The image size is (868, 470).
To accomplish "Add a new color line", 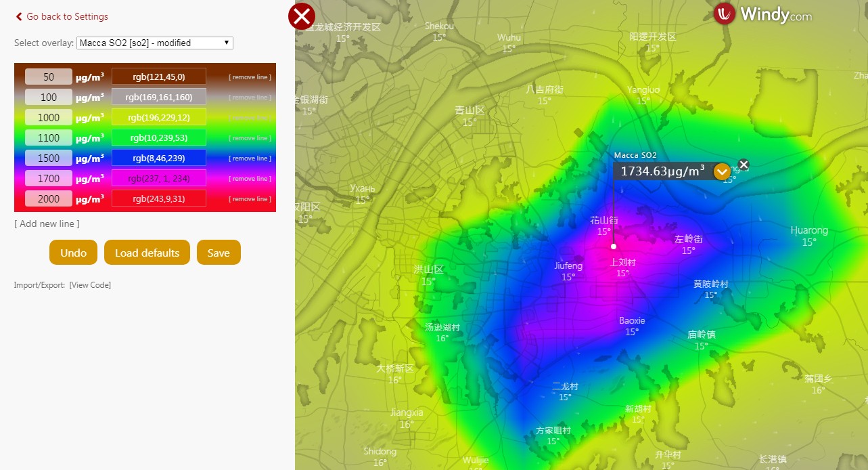I will coord(47,223).
